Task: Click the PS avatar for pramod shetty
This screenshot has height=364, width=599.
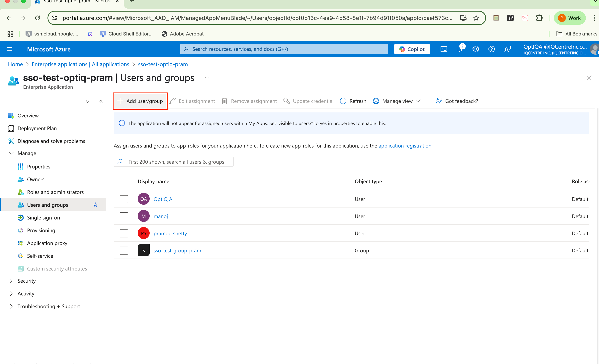Action: click(143, 233)
